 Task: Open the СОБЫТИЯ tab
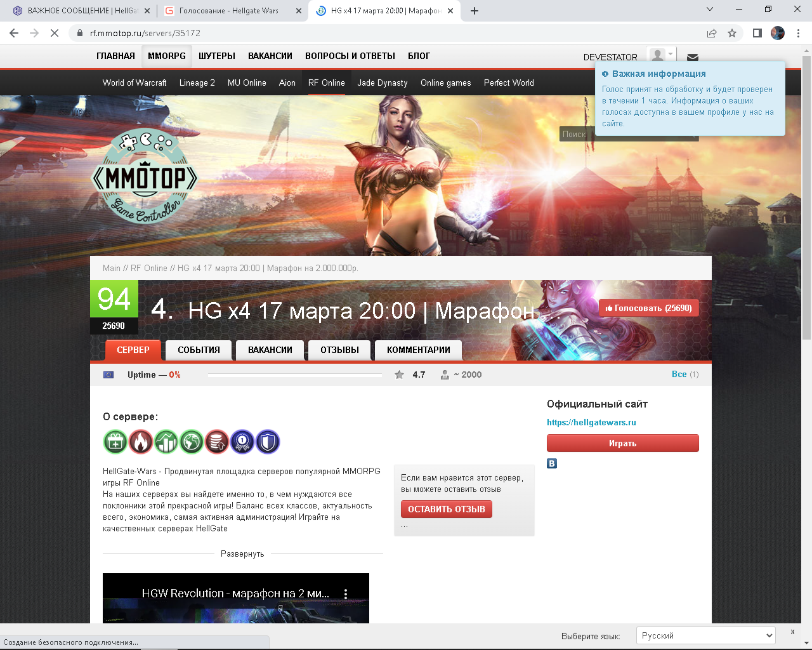click(199, 350)
